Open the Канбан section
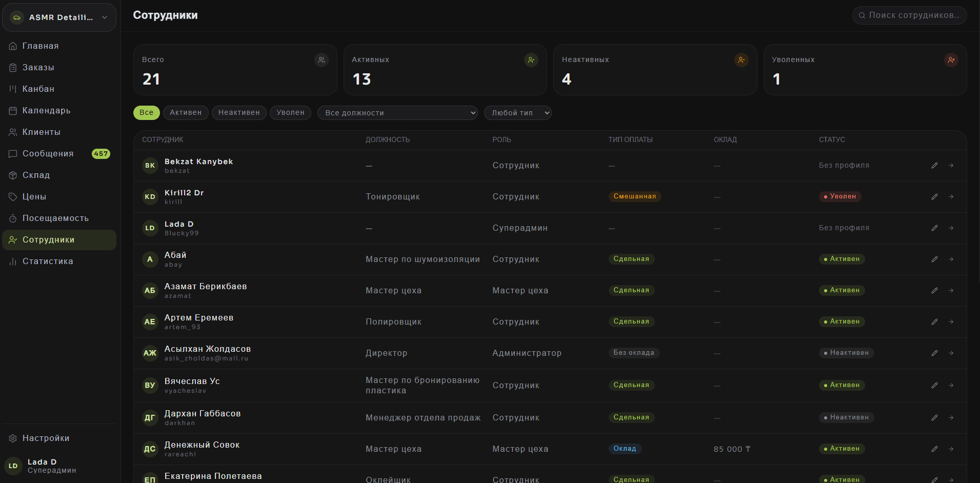 point(59,89)
